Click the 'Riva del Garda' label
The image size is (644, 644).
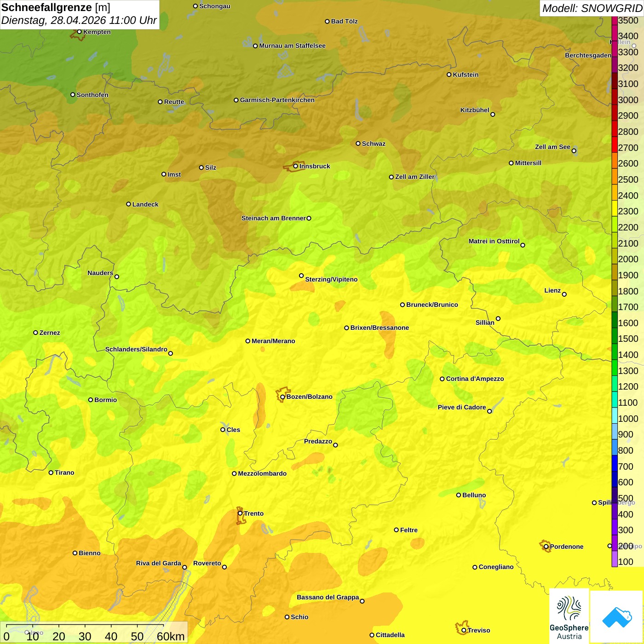[x=159, y=563]
